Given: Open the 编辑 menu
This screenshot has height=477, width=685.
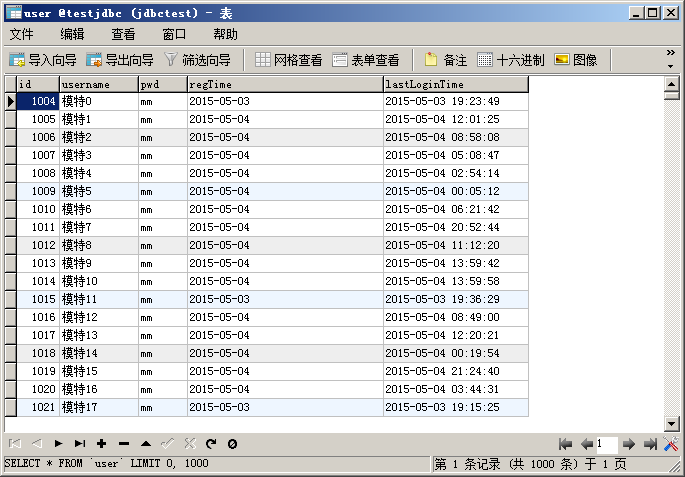Looking at the screenshot, I should point(73,34).
